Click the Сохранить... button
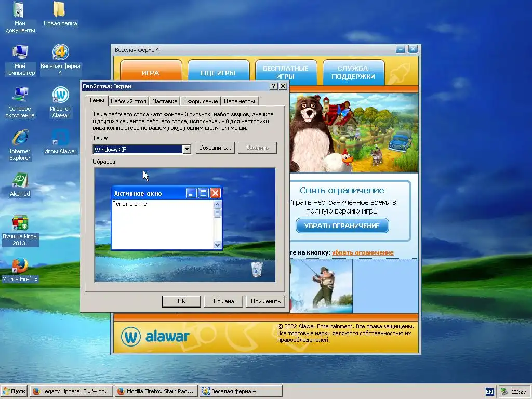 pos(215,148)
